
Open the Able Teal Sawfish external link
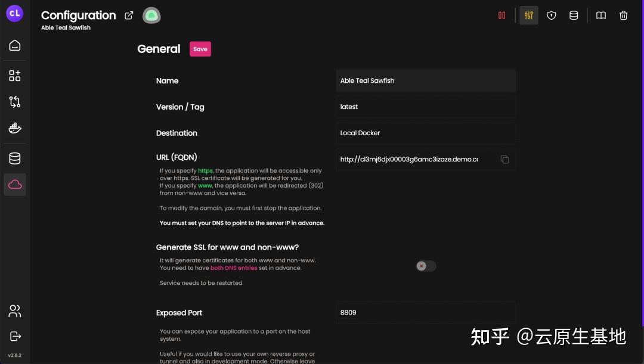tap(129, 15)
